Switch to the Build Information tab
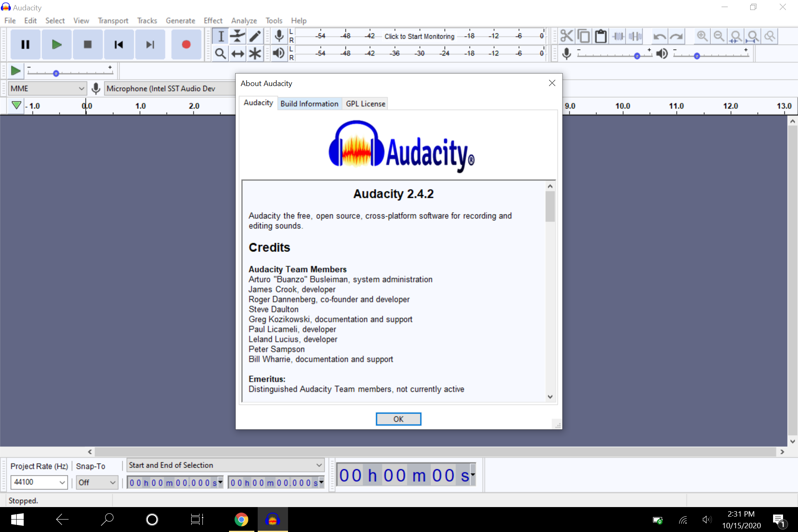798x532 pixels. tap(309, 103)
